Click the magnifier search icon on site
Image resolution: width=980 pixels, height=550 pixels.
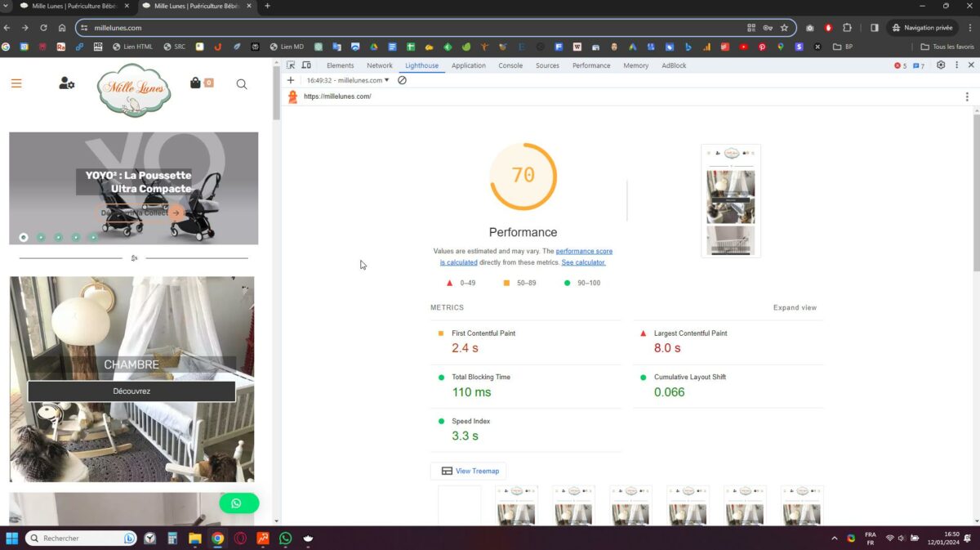242,84
